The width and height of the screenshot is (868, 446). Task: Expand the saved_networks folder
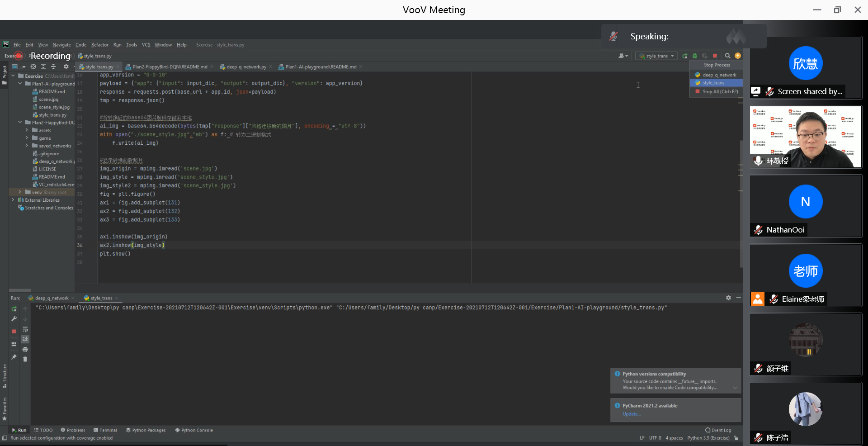click(x=27, y=146)
